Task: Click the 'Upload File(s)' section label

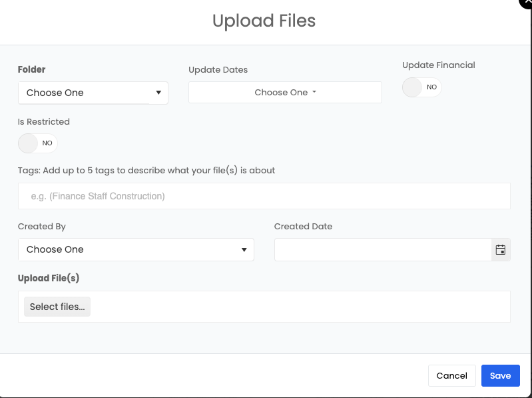Action: (49, 278)
